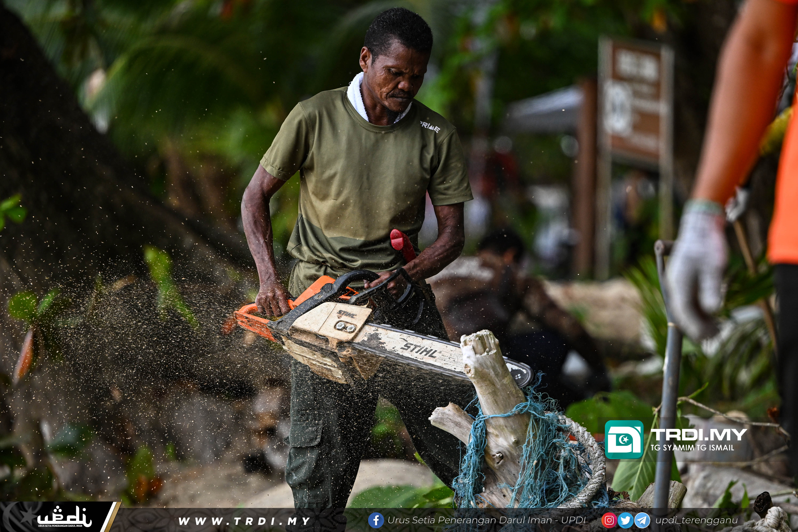Screen dimensions: 798x532
Task: Click the Twitter bird icon
Action: click(x=625, y=520)
